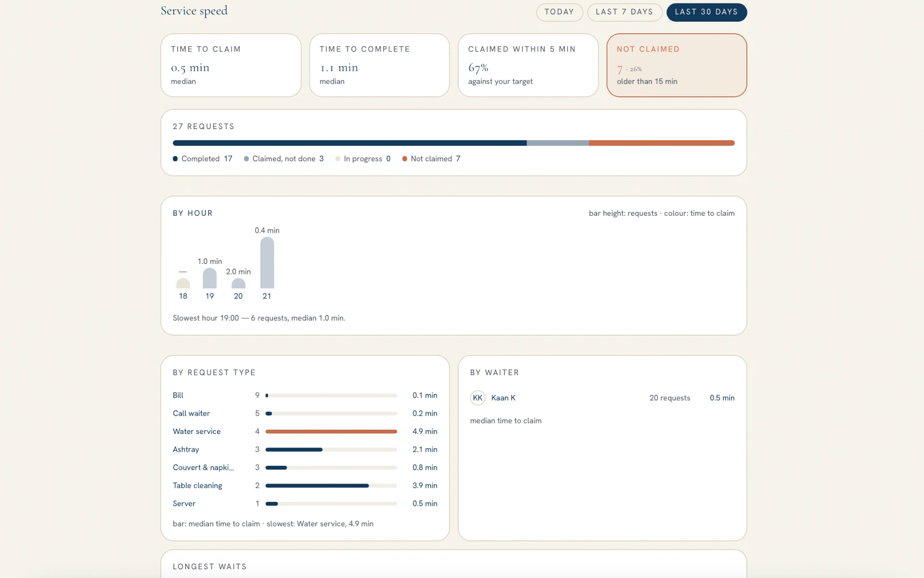The image size is (924, 578).
Task: Click the Table cleaning progress bar
Action: tap(331, 486)
